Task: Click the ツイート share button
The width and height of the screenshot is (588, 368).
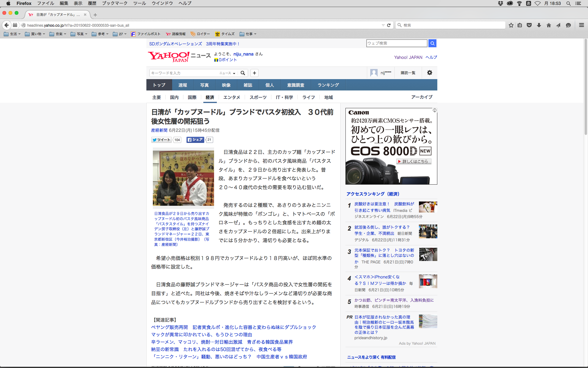Action: pos(162,140)
